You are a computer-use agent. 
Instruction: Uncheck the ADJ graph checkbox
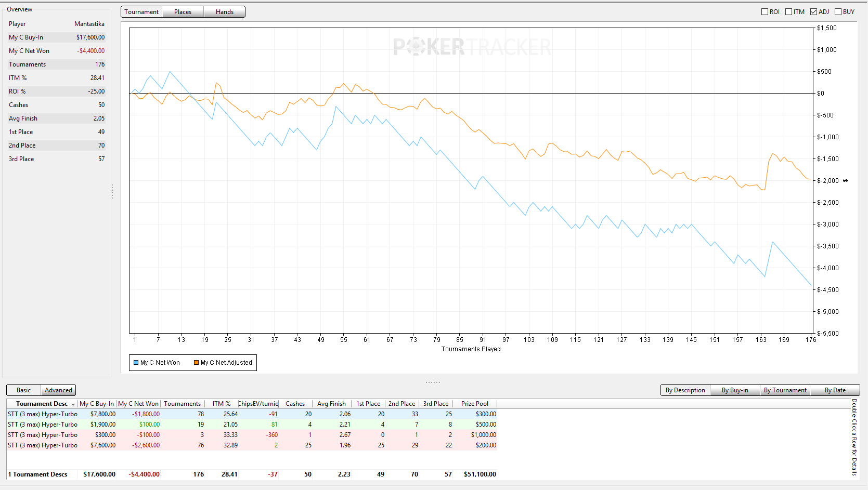814,12
